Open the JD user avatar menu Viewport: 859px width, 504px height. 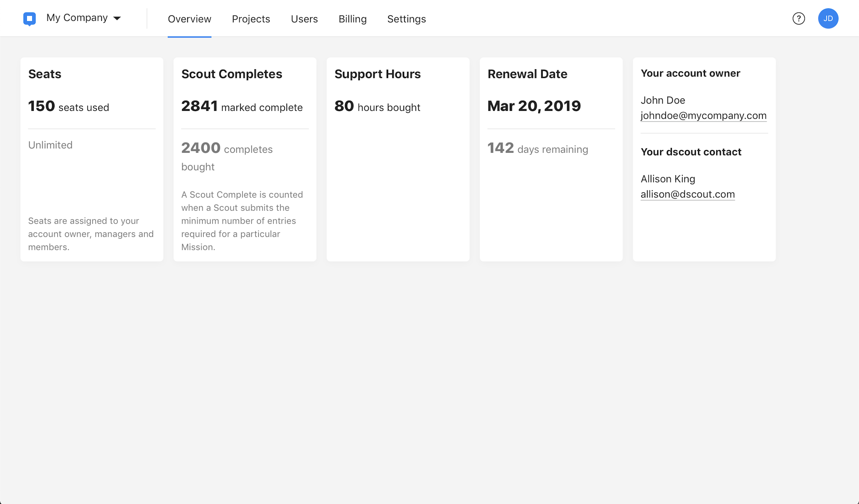pyautogui.click(x=828, y=19)
